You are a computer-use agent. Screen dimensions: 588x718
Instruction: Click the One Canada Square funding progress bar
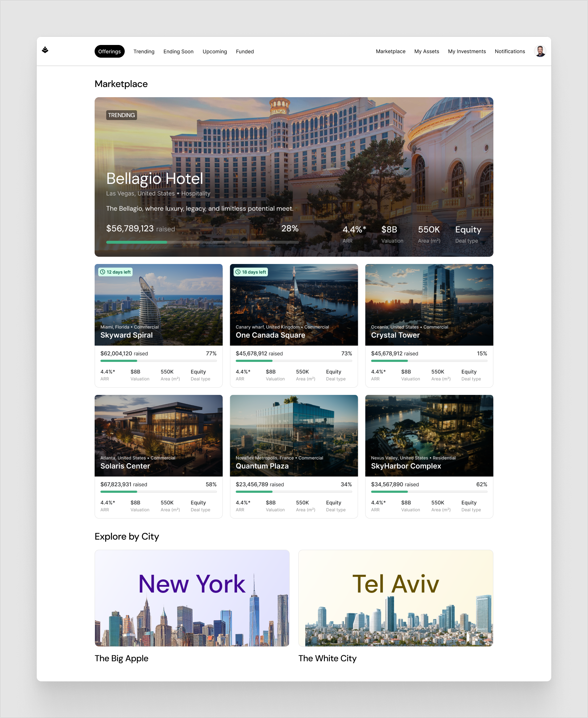[294, 361]
